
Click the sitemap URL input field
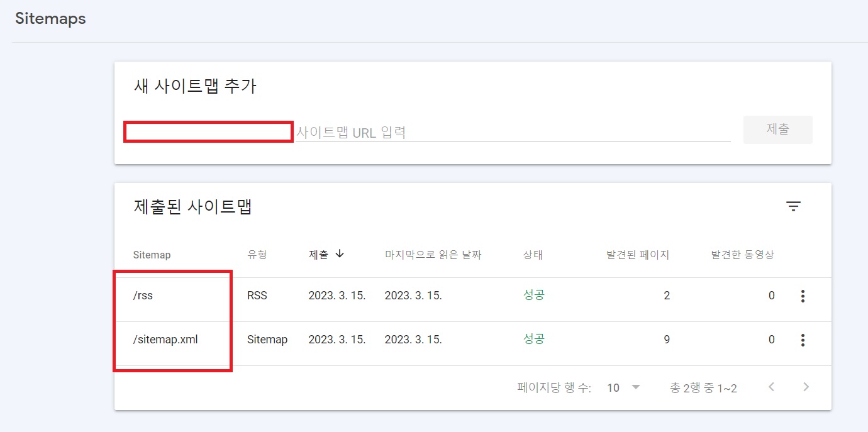pos(440,132)
